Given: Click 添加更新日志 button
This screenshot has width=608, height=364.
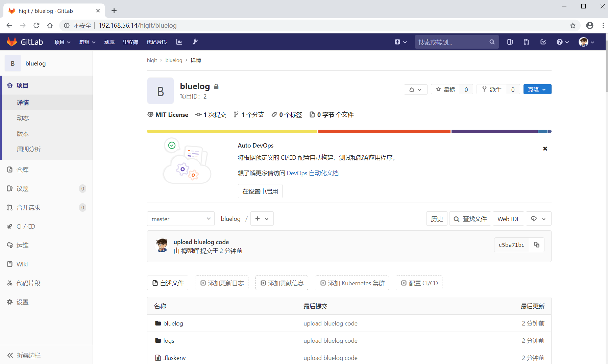Looking at the screenshot, I should click(x=222, y=283).
